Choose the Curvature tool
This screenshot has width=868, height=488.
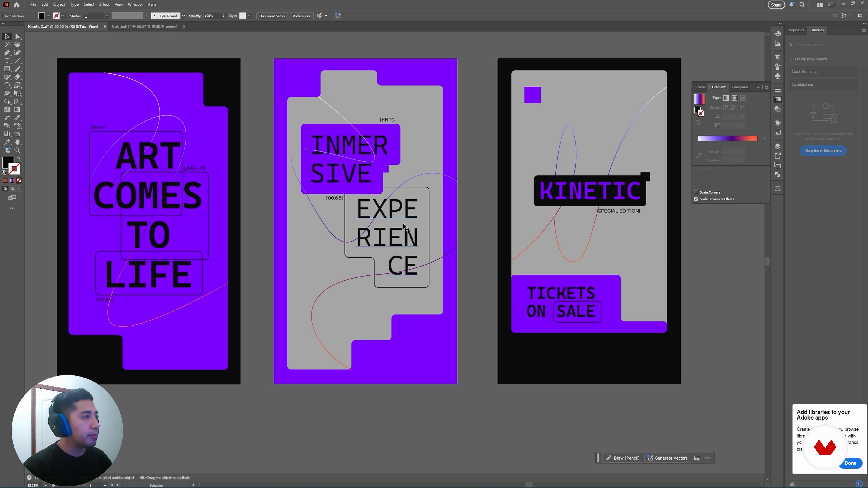18,53
